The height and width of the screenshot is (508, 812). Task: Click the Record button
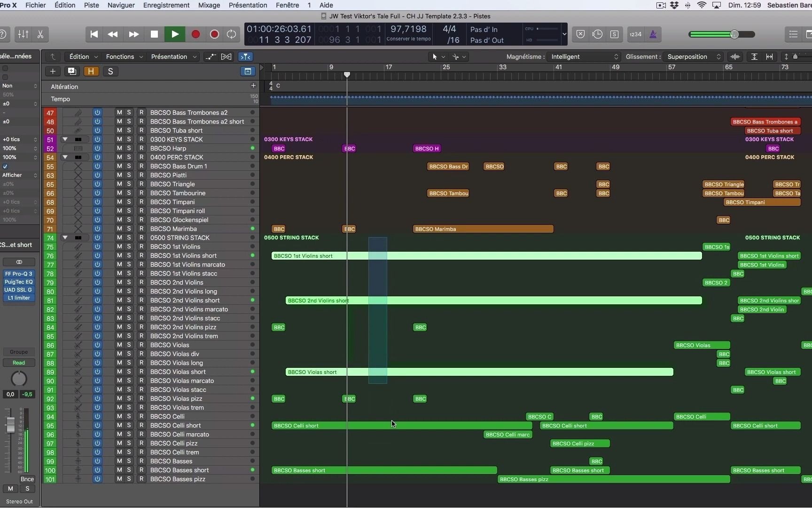click(195, 34)
